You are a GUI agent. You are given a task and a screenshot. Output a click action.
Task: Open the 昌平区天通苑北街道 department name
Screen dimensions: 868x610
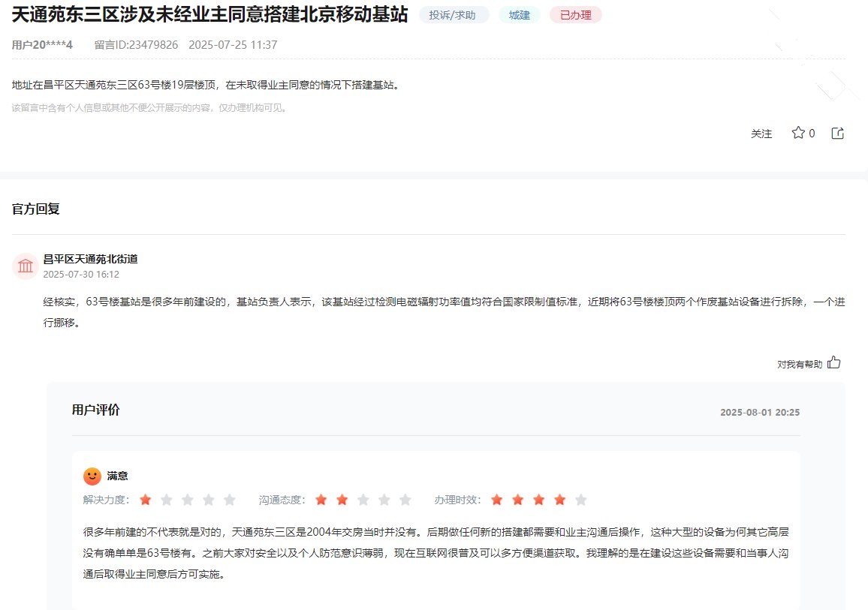(x=90, y=259)
